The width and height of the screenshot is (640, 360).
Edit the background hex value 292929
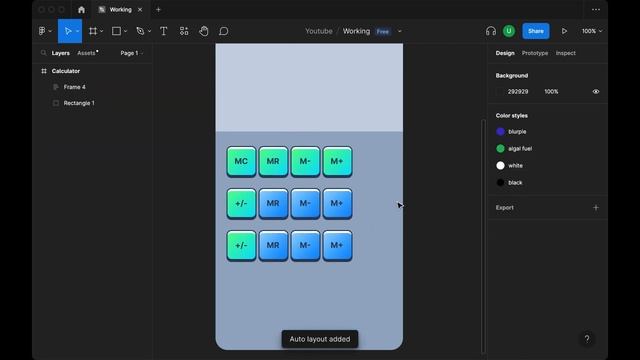click(518, 91)
